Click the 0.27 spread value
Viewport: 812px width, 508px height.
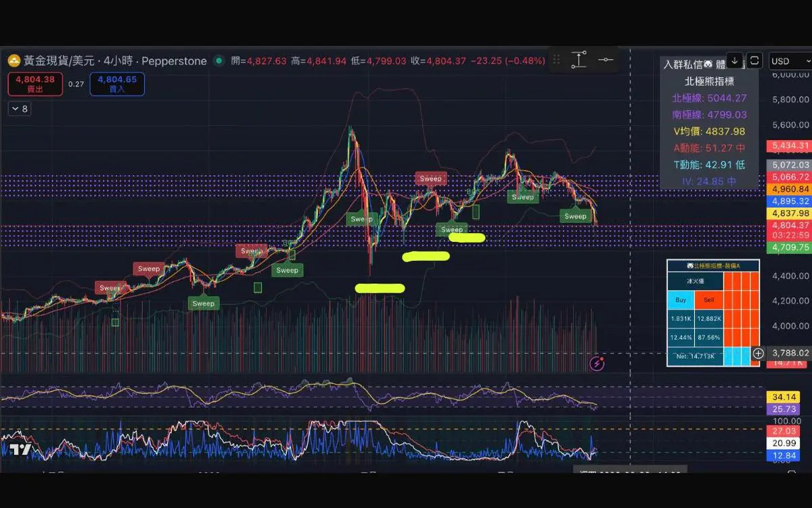(x=76, y=84)
